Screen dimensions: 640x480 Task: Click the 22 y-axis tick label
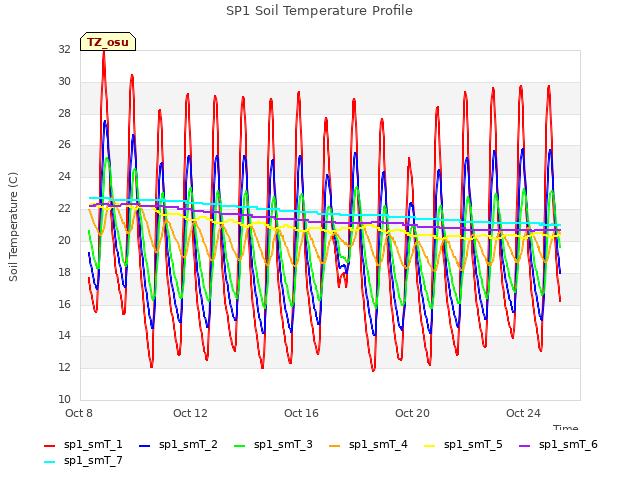[64, 208]
